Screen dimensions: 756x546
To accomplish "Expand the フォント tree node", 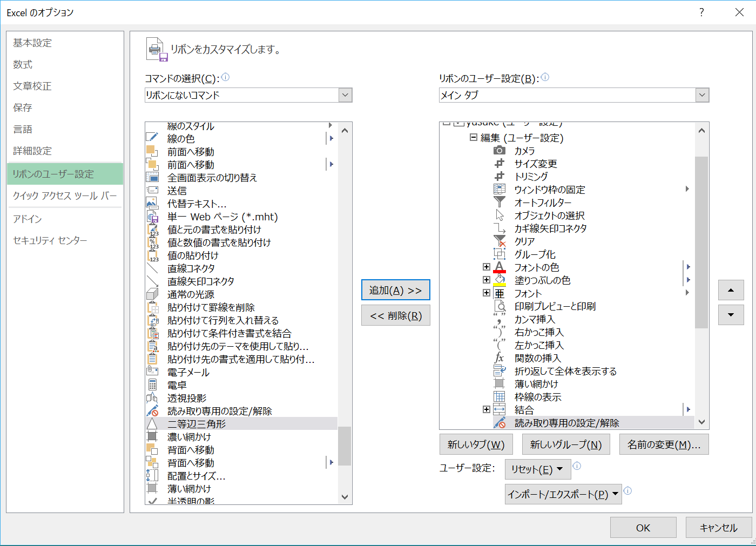I will 487,293.
